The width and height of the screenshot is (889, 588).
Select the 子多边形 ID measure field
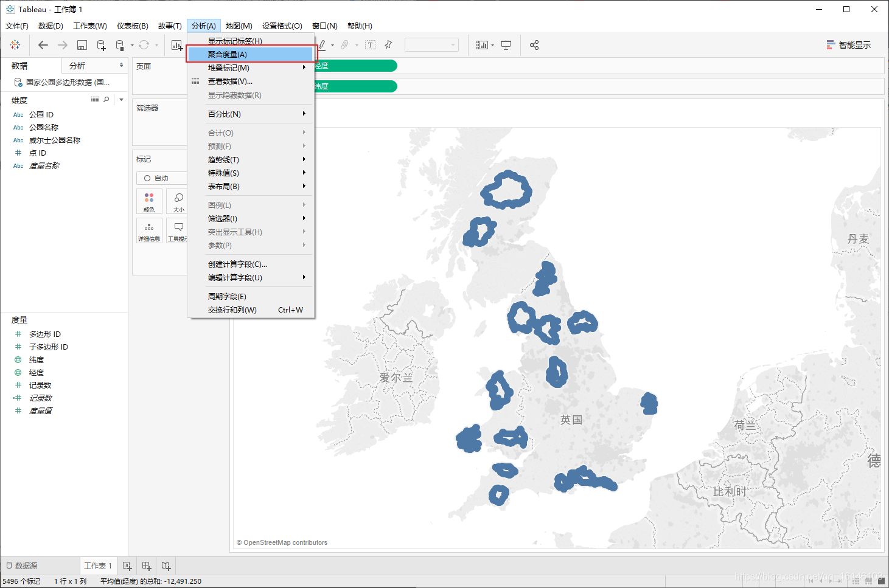(49, 347)
